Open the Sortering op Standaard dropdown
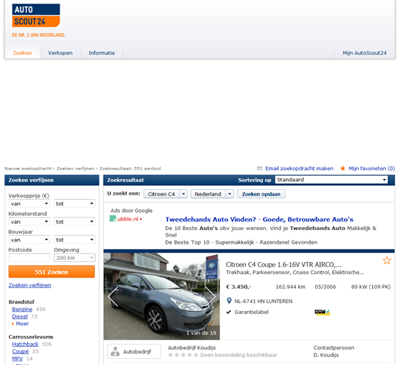Screen dimensions: 400x365 [331, 180]
